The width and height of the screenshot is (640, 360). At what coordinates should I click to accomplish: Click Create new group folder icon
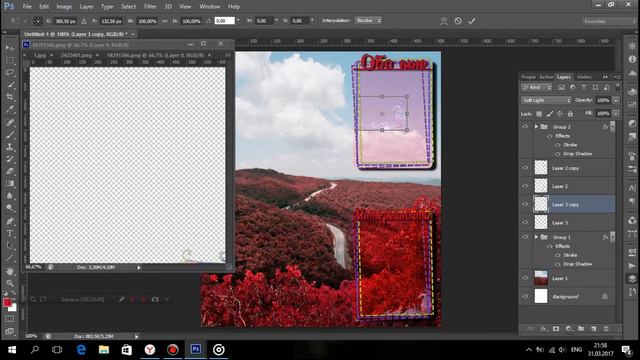(581, 329)
